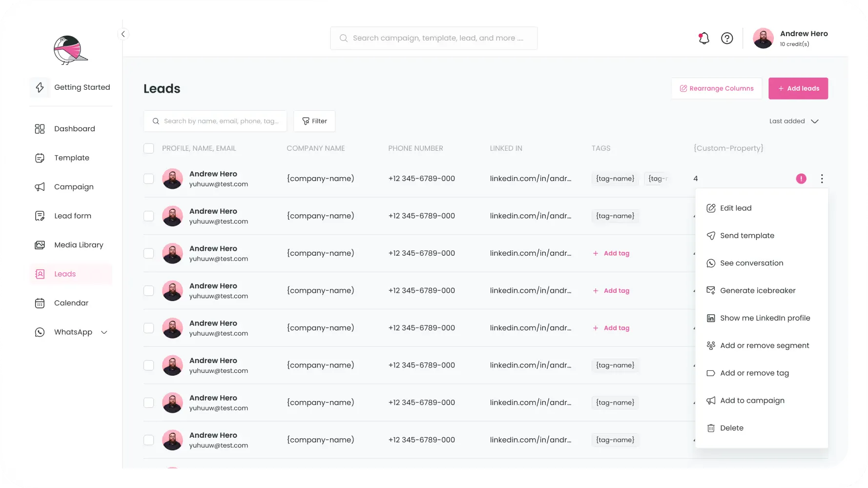Viewport: 868px width, 488px height.
Task: Select Generate icebreaker menu option
Action: pyautogui.click(x=762, y=290)
